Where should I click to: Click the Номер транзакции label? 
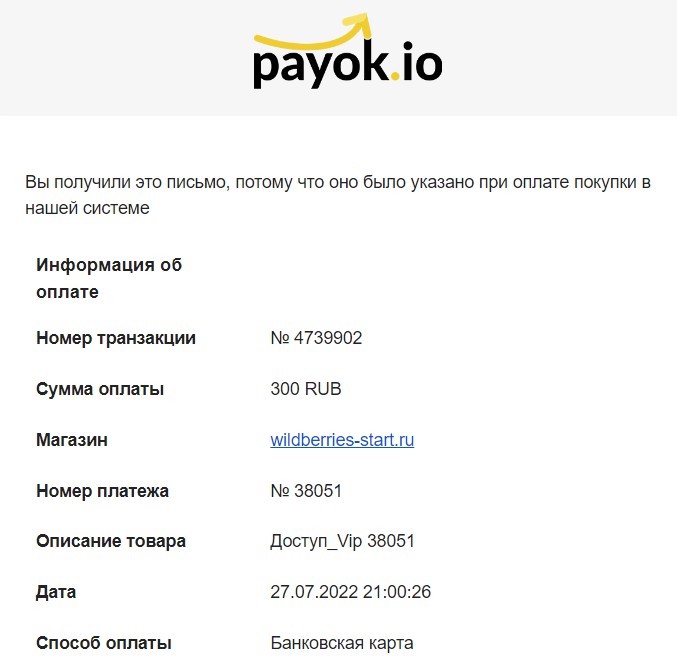click(116, 338)
